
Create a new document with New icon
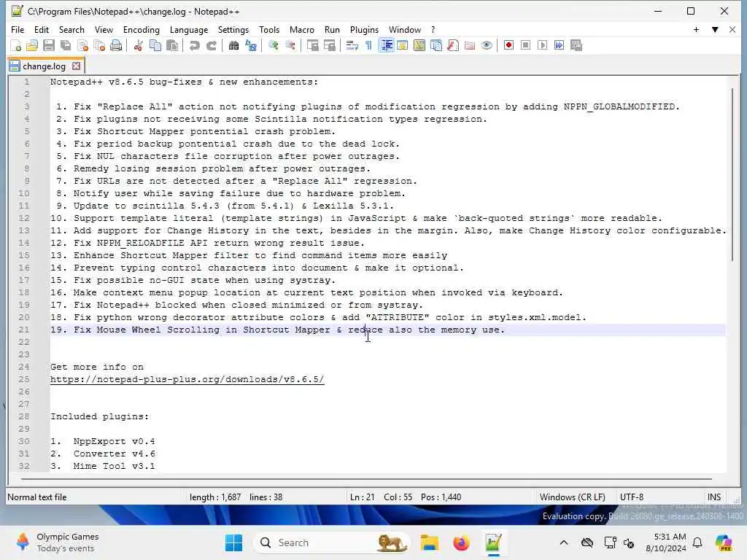[15, 46]
